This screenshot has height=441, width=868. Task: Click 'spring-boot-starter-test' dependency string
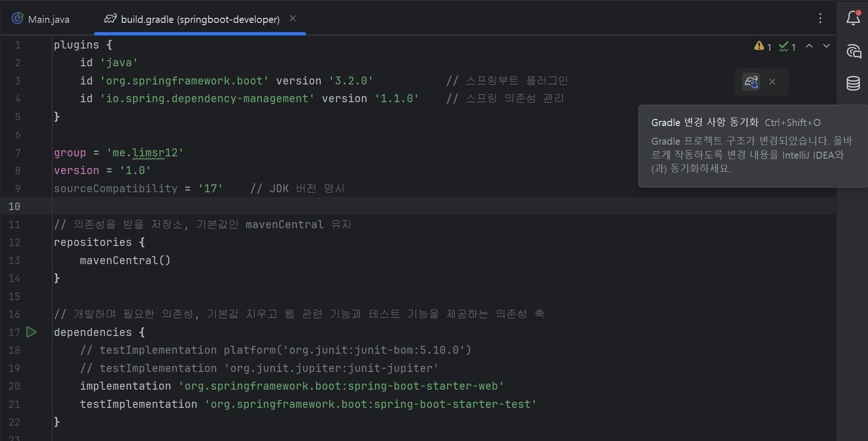pyautogui.click(x=371, y=404)
